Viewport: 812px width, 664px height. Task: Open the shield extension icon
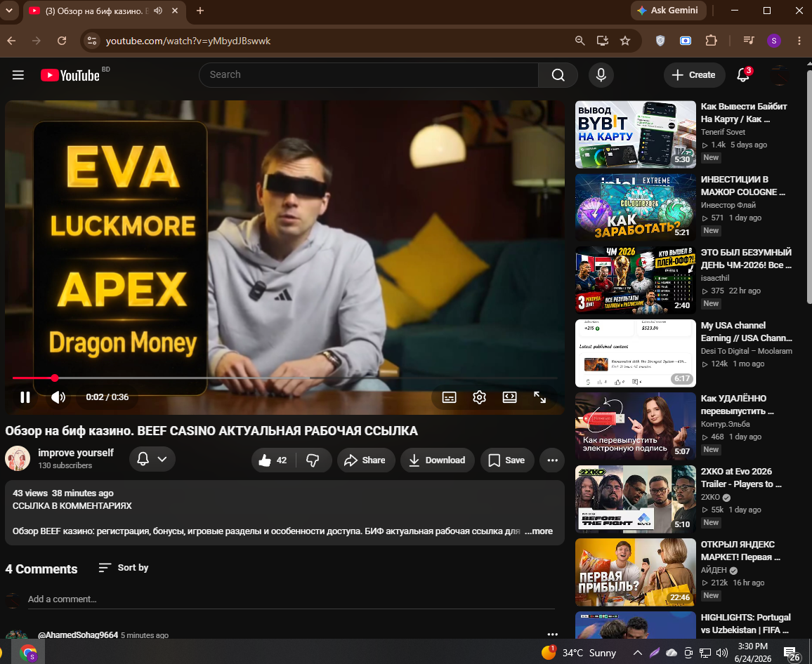point(660,41)
